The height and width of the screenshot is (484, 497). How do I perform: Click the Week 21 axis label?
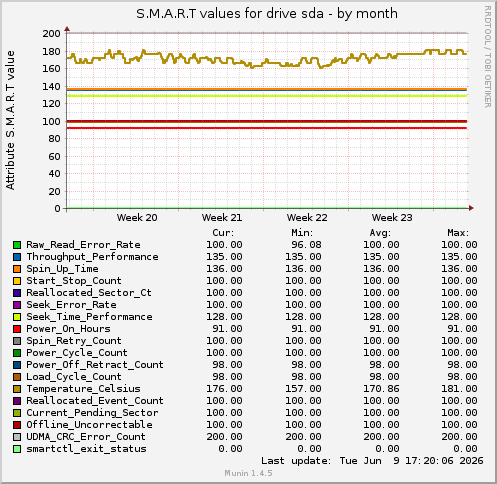coord(222,218)
